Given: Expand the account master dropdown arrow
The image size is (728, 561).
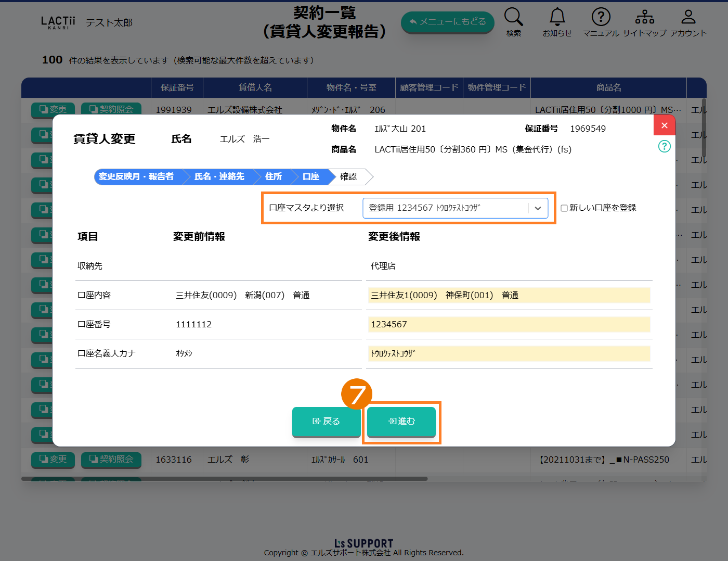Looking at the screenshot, I should click(538, 208).
